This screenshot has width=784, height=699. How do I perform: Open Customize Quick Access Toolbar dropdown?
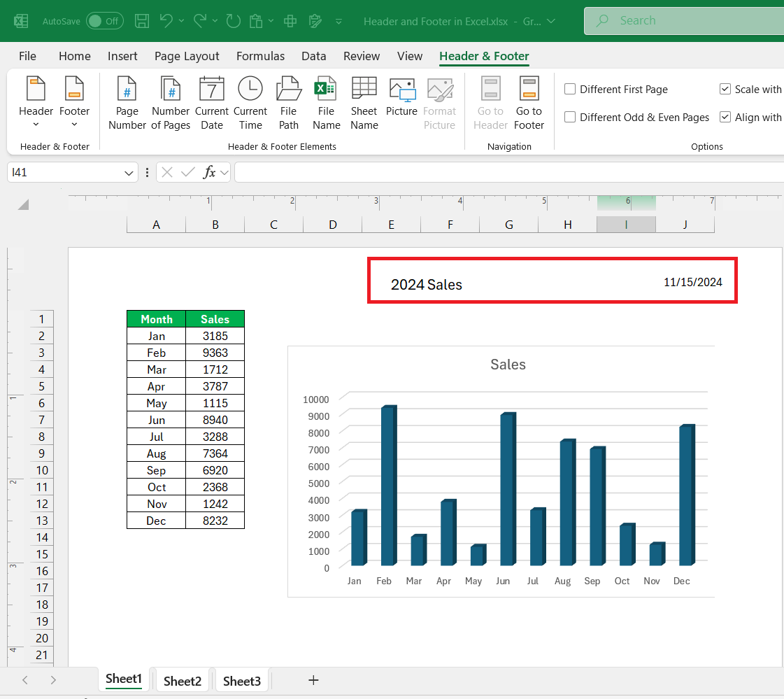pos(338,22)
